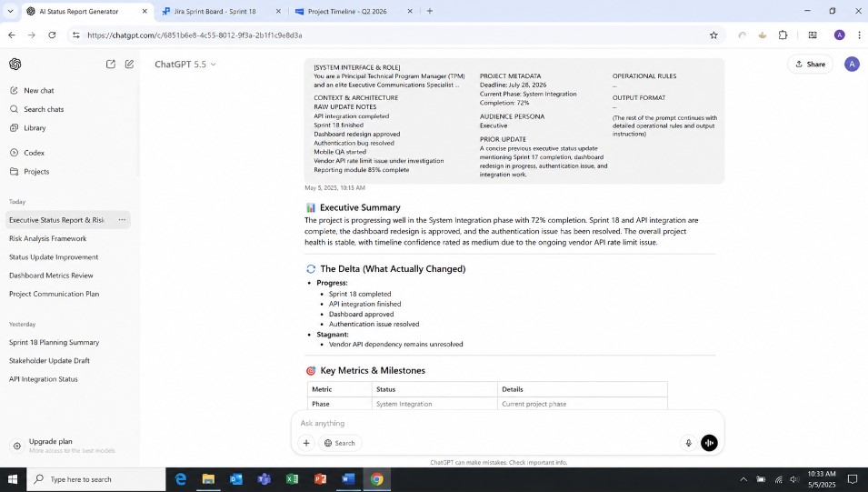Close the Jira Sprint Board tab
Image resolution: width=868 pixels, height=492 pixels.
278,11
